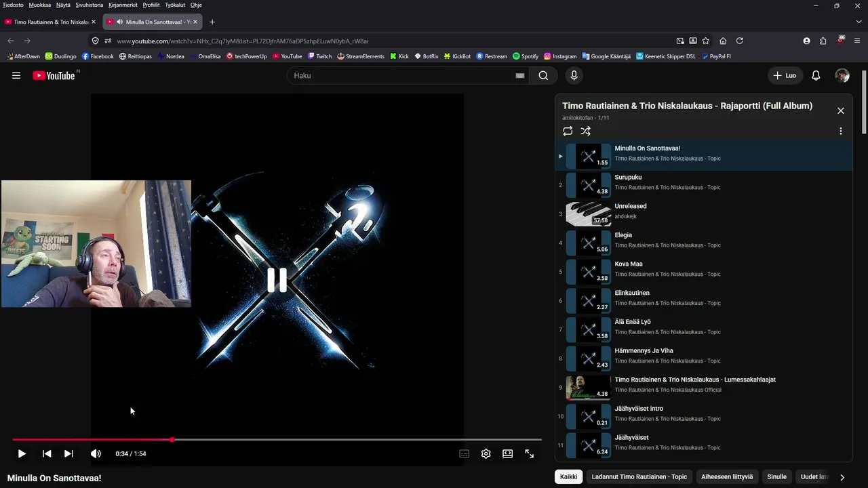Play Elegia from the playlist
The height and width of the screenshot is (488, 868).
704,243
